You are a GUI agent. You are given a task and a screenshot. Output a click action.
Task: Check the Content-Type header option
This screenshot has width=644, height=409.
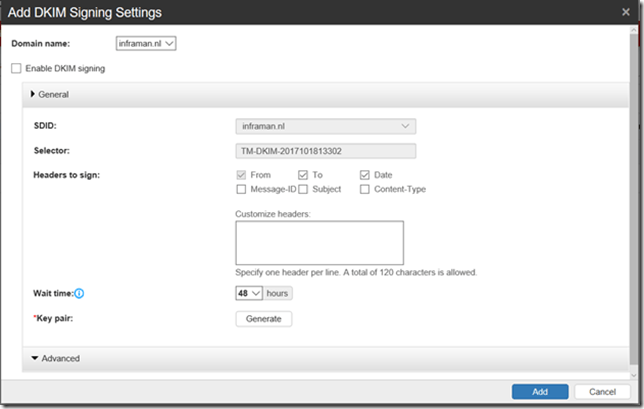365,189
